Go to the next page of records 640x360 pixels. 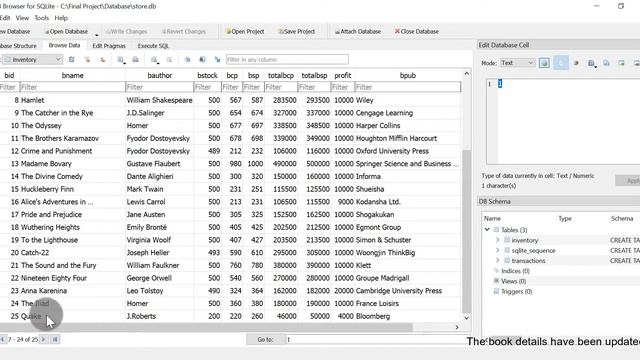pos(44,339)
